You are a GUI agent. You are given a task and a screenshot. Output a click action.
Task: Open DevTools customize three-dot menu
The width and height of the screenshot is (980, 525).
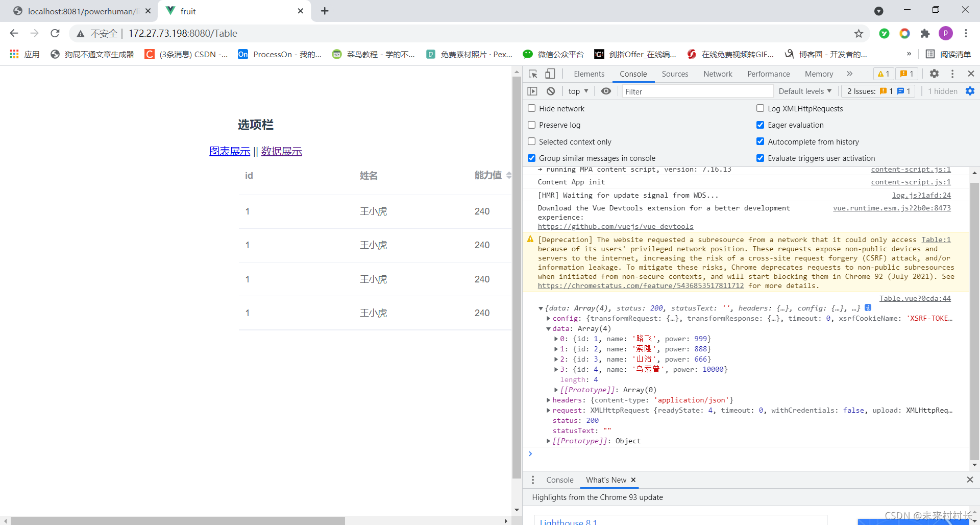tap(952, 74)
